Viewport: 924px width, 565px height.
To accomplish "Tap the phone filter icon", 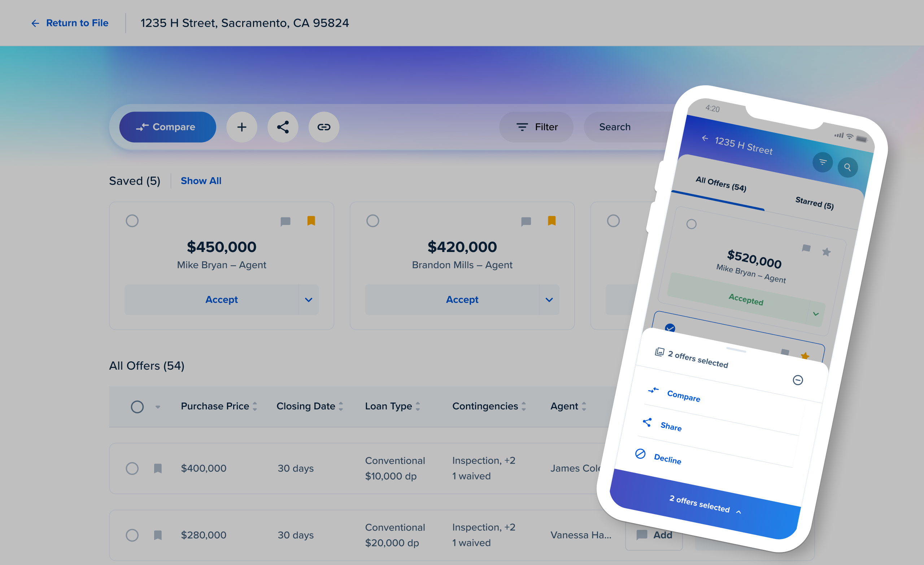I will (822, 162).
